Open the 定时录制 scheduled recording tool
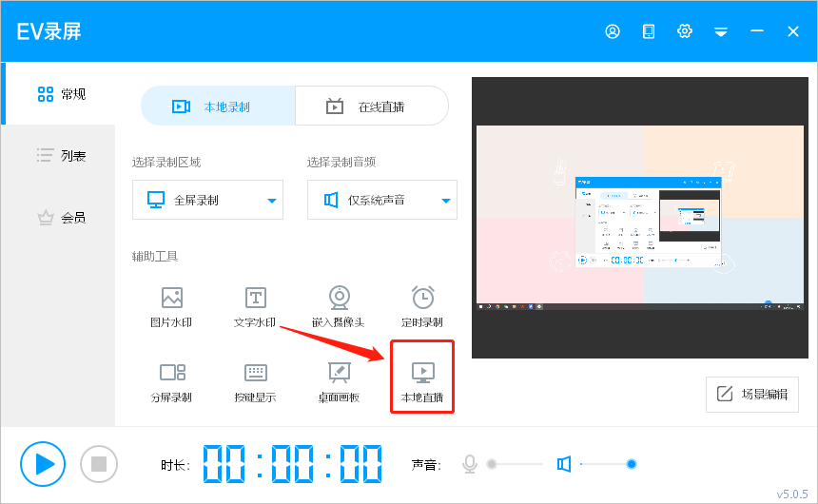The width and height of the screenshot is (818, 504). click(x=422, y=299)
